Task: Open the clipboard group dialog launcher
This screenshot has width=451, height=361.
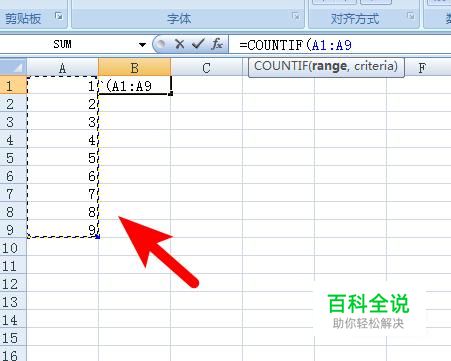Action: coord(59,16)
